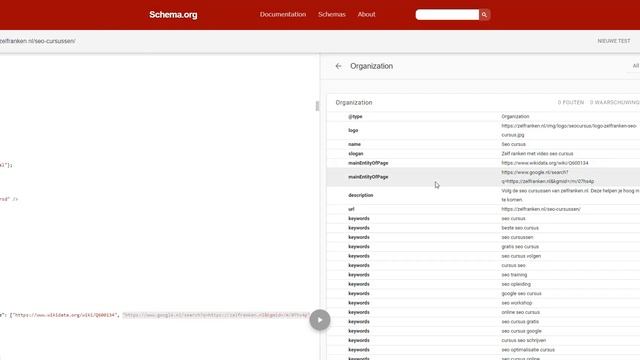This screenshot has height=360, width=640.
Task: Open the Schemas menu item
Action: (x=332, y=14)
